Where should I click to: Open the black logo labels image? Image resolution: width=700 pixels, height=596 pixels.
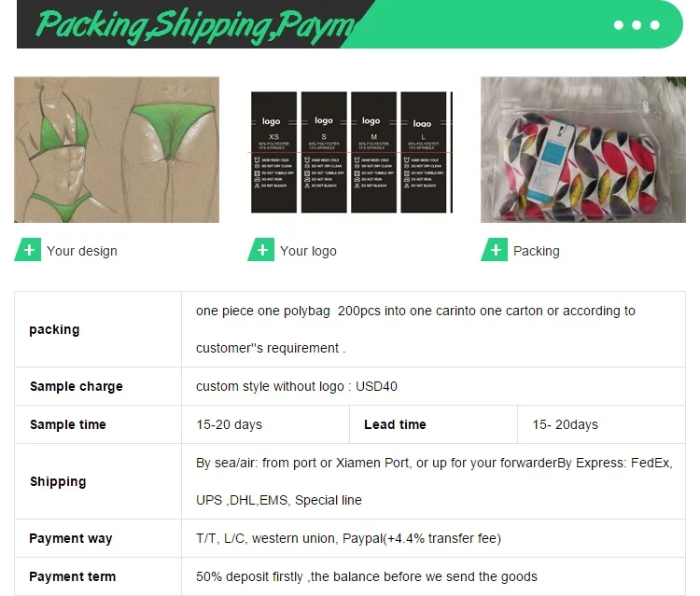(350, 149)
